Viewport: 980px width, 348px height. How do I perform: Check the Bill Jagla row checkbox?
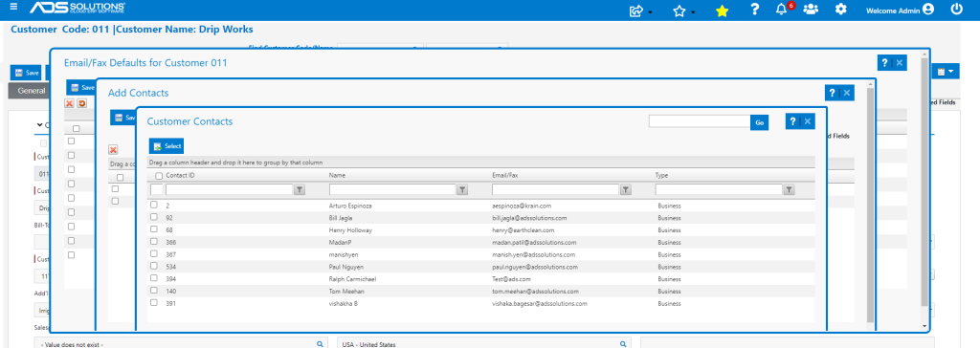coord(154,217)
